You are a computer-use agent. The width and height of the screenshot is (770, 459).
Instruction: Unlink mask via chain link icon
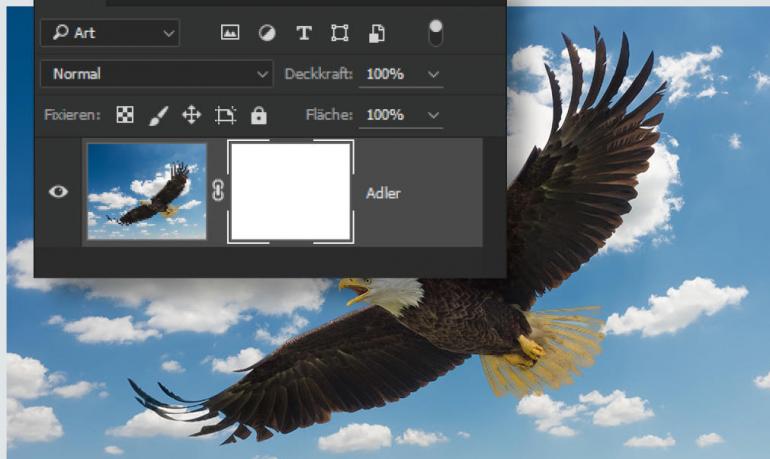point(218,190)
